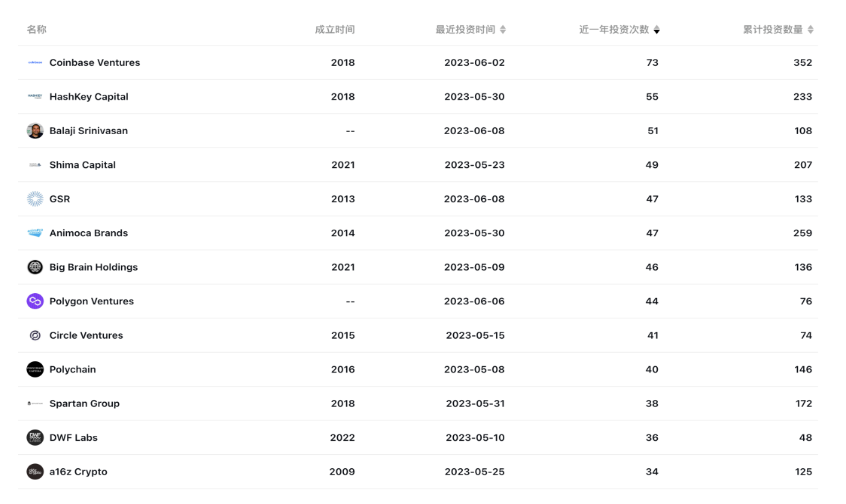Click the purple Polygon Ventures logo
The width and height of the screenshot is (846, 504).
coord(35,301)
